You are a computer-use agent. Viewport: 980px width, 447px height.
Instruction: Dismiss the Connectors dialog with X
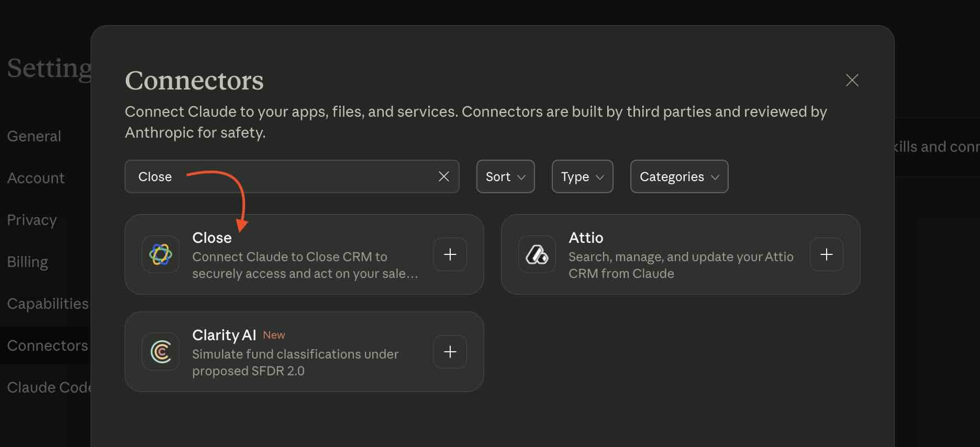click(852, 80)
